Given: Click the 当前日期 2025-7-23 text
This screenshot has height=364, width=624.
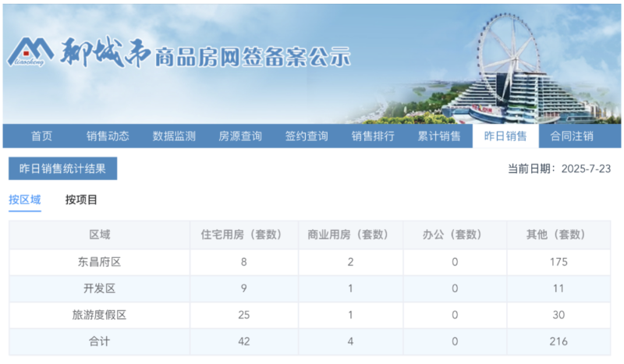Looking at the screenshot, I should coord(559,168).
